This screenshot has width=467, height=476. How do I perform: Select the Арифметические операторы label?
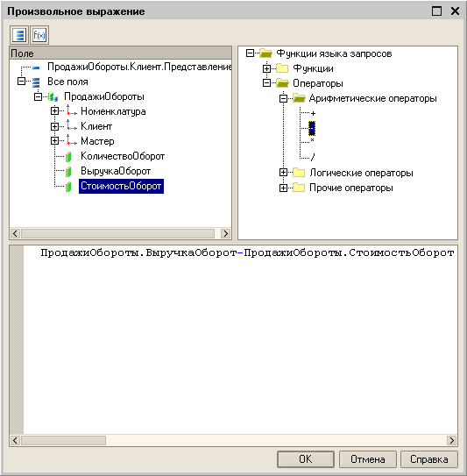pos(373,98)
